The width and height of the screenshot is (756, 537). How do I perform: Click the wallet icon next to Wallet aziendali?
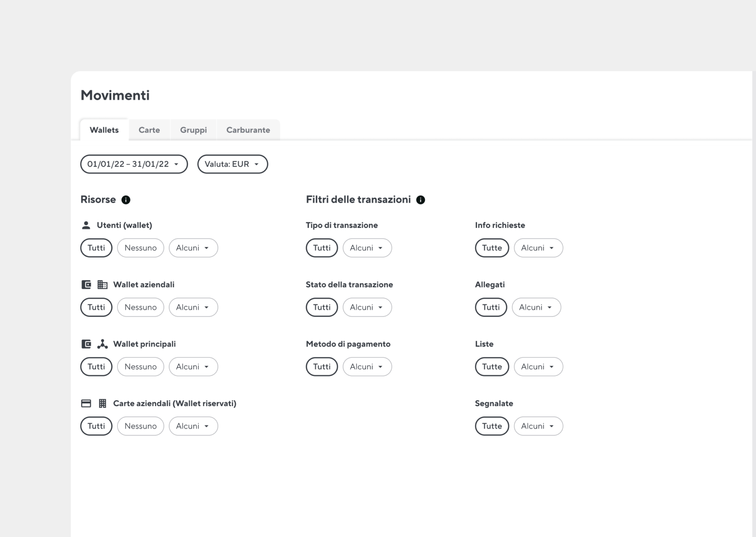pyautogui.click(x=86, y=285)
